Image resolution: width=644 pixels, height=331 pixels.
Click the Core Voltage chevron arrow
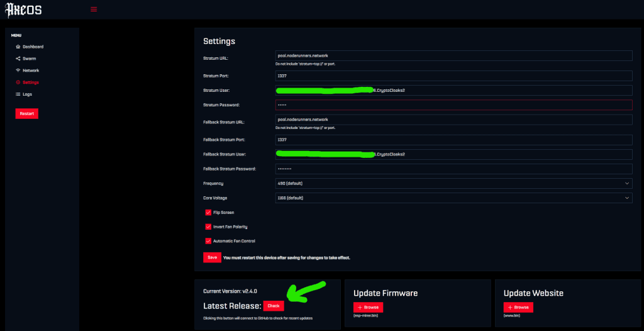point(627,198)
